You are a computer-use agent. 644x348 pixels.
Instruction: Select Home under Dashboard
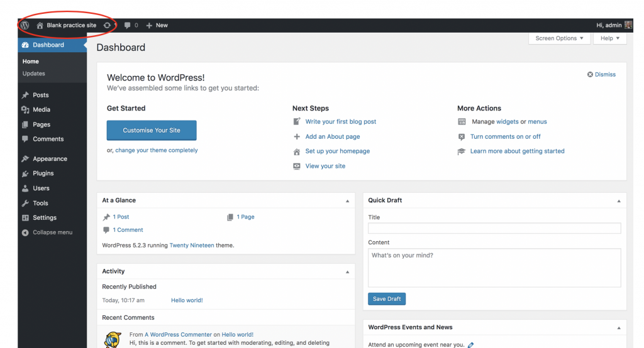pyautogui.click(x=31, y=62)
